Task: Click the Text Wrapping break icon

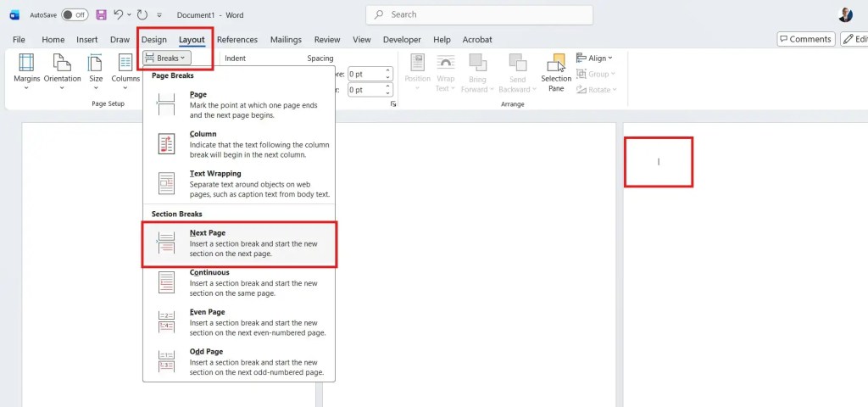Action: click(x=166, y=183)
